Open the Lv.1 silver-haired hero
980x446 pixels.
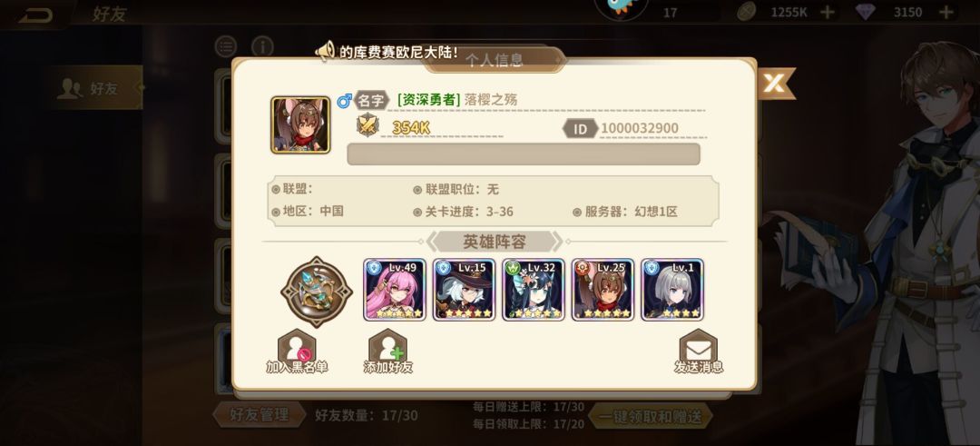pos(672,290)
